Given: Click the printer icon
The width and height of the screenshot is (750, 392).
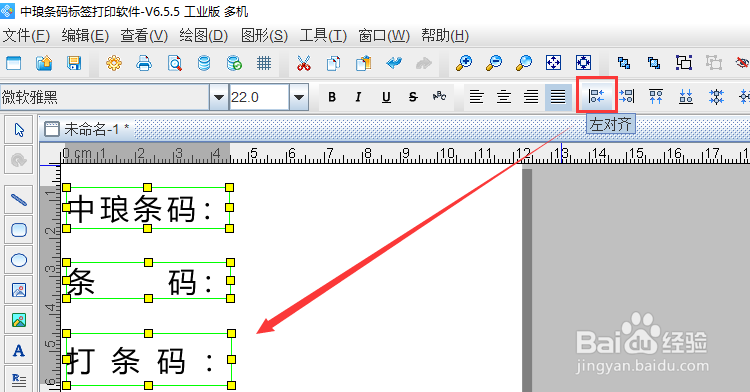Looking at the screenshot, I should 144,63.
